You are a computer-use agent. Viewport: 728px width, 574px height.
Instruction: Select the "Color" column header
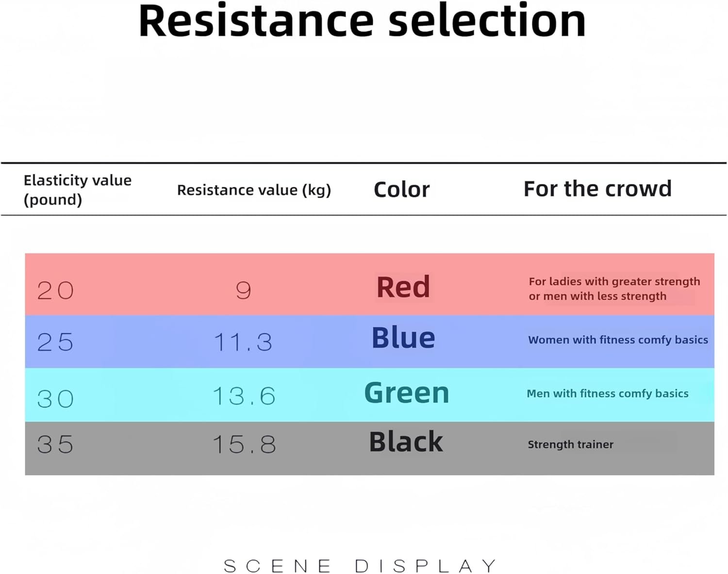401,189
